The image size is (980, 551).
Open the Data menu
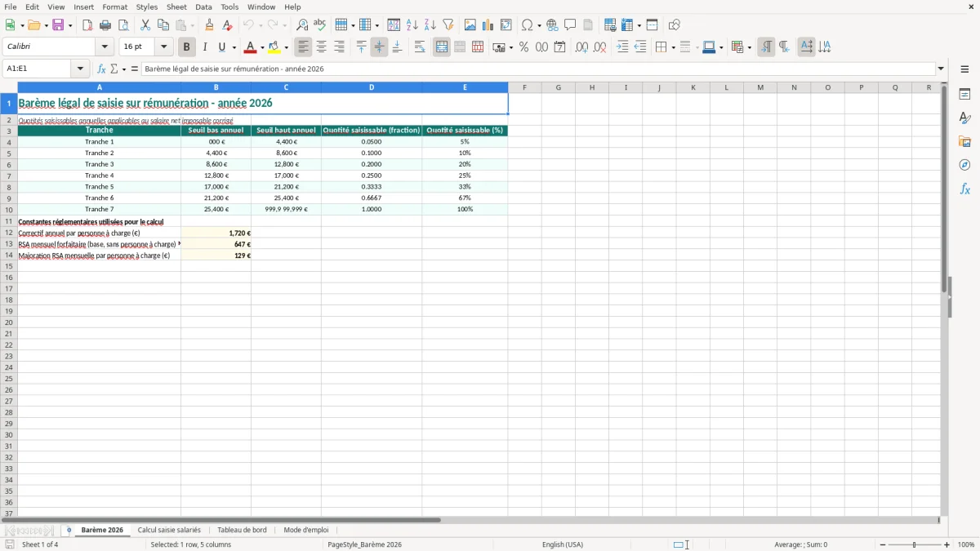coord(203,7)
